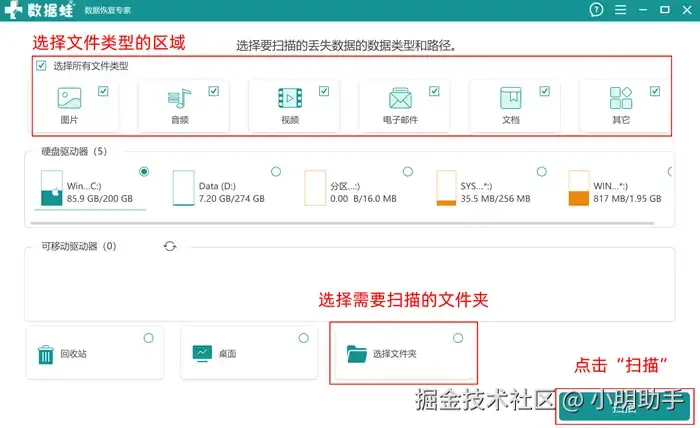Click the 0.00 B/16.0 MB text
Screen dimensions: 700x428
[x=363, y=199]
